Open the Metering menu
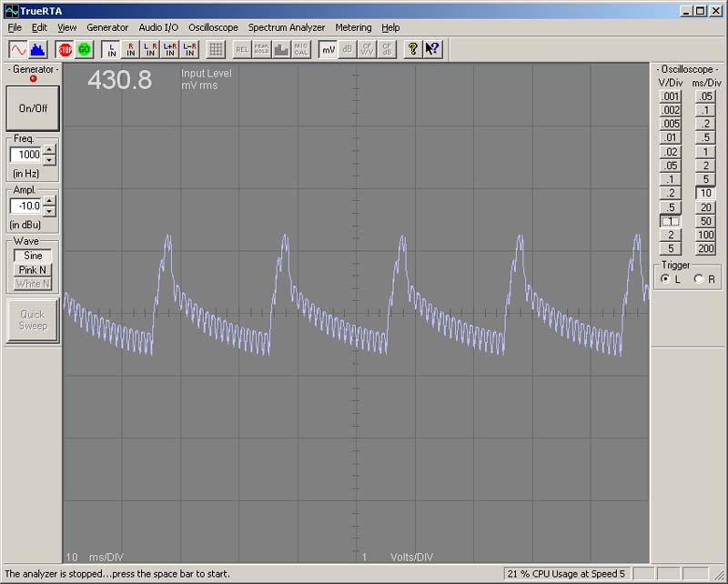728x584 pixels. pyautogui.click(x=353, y=27)
